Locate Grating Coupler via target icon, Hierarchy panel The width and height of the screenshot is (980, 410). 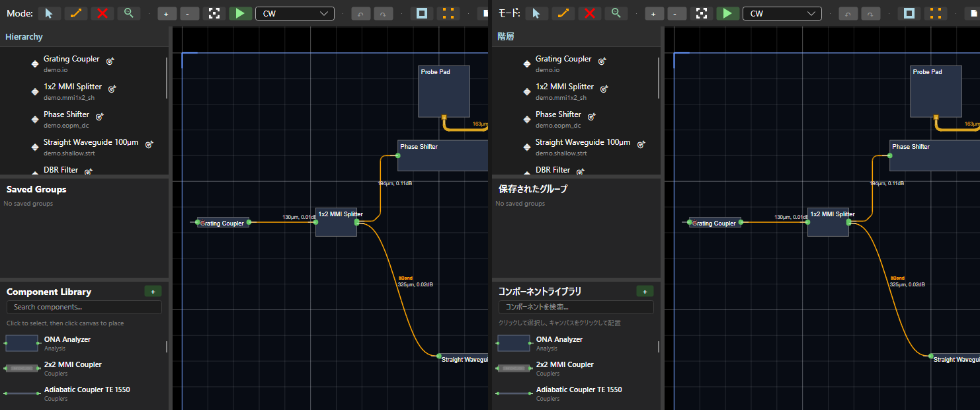pyautogui.click(x=110, y=61)
